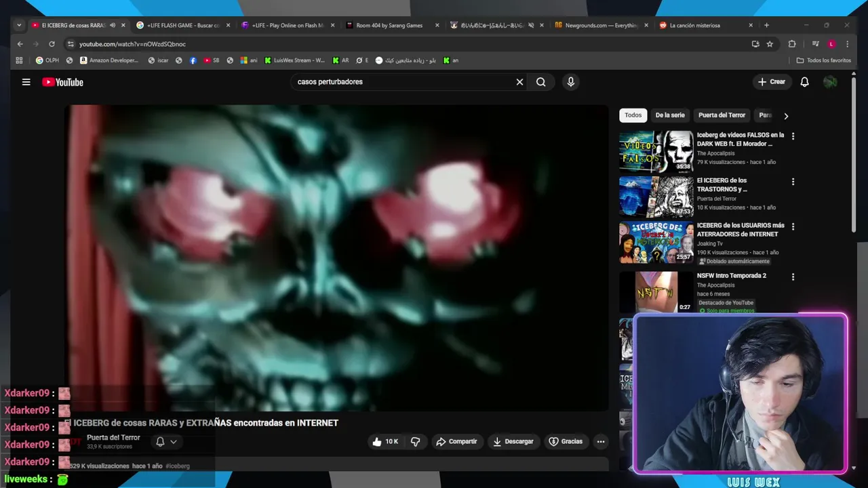Open YouTube notifications bell in header

tap(804, 82)
